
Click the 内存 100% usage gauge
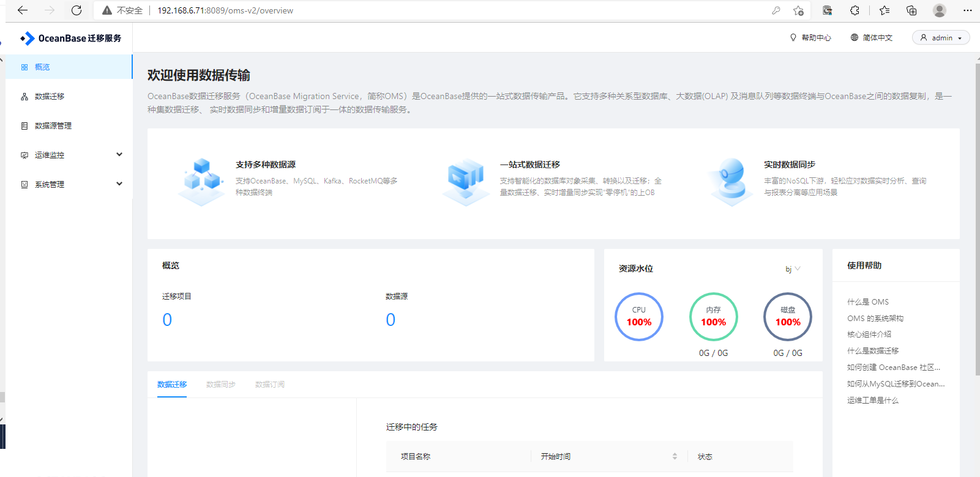[x=714, y=317]
